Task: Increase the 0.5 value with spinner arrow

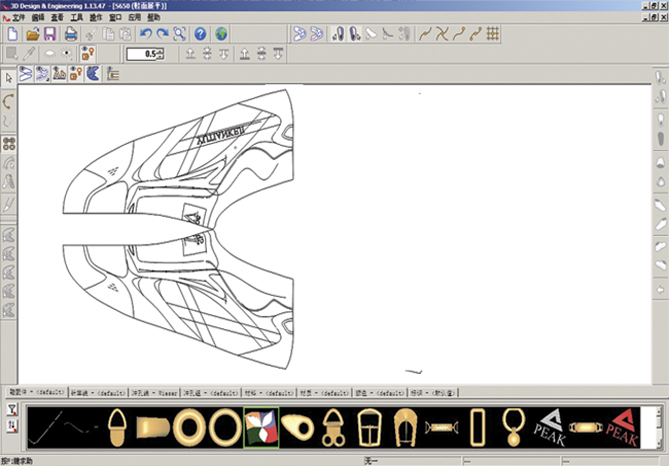Action: coord(160,51)
